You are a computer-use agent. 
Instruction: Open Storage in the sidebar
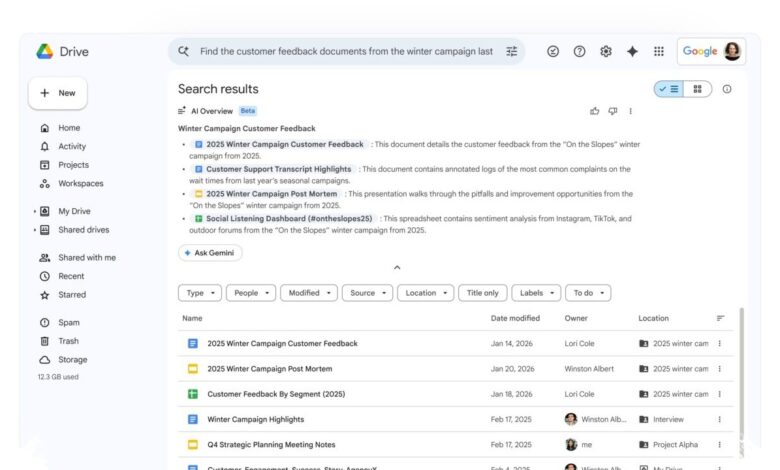pyautogui.click(x=63, y=360)
